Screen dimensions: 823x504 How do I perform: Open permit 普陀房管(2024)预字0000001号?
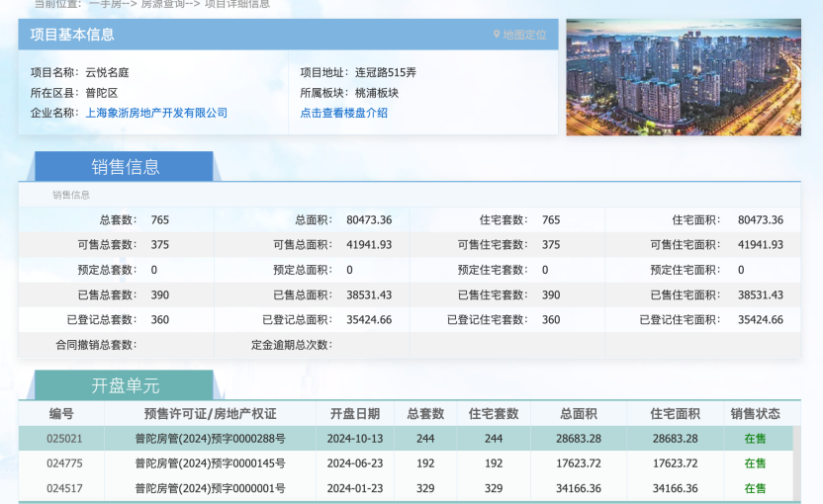[x=210, y=488]
